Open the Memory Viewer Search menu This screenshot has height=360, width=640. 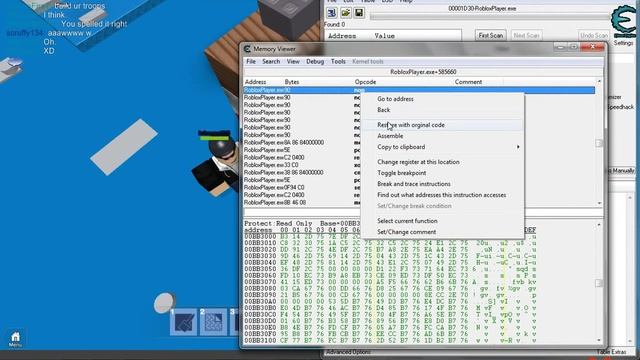tap(271, 62)
